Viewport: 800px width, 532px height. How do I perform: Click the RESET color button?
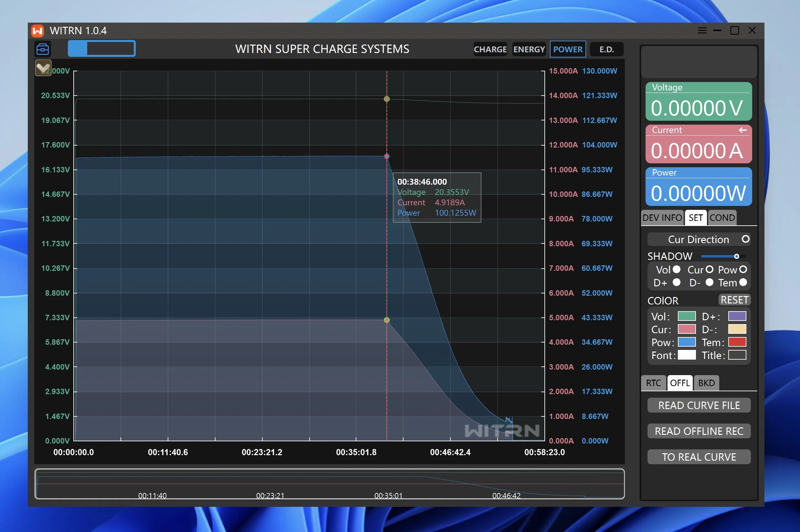(x=734, y=300)
